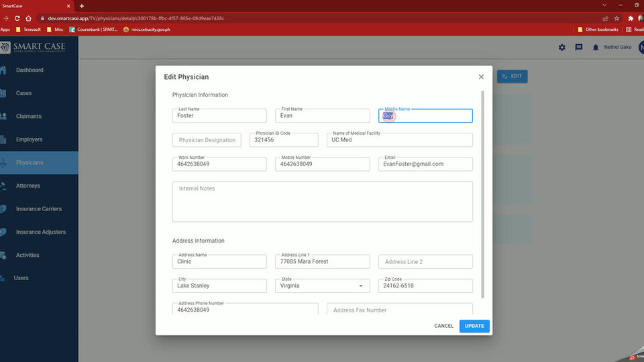
Task: Click the City field
Action: pos(219,286)
